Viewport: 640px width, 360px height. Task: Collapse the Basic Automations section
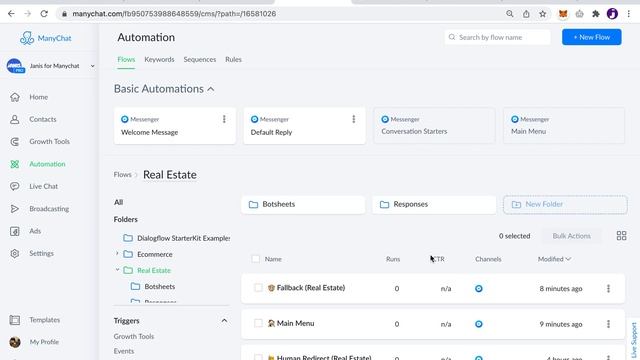(x=211, y=89)
